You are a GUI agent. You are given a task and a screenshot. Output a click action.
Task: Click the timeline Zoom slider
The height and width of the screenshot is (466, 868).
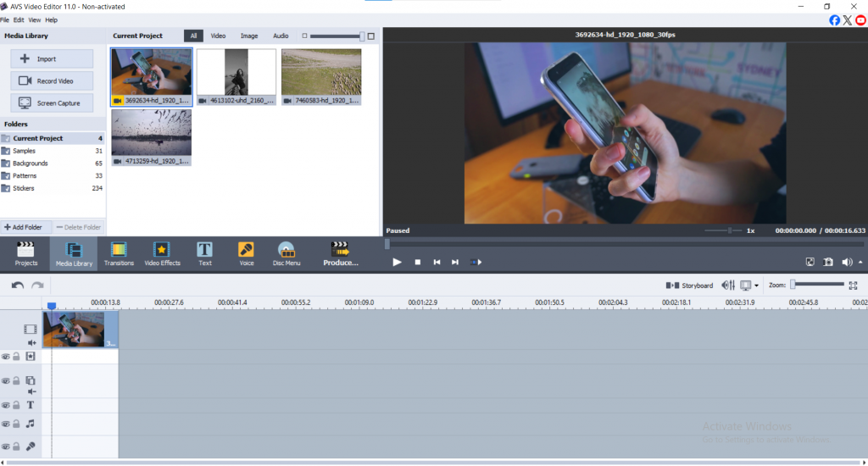793,285
